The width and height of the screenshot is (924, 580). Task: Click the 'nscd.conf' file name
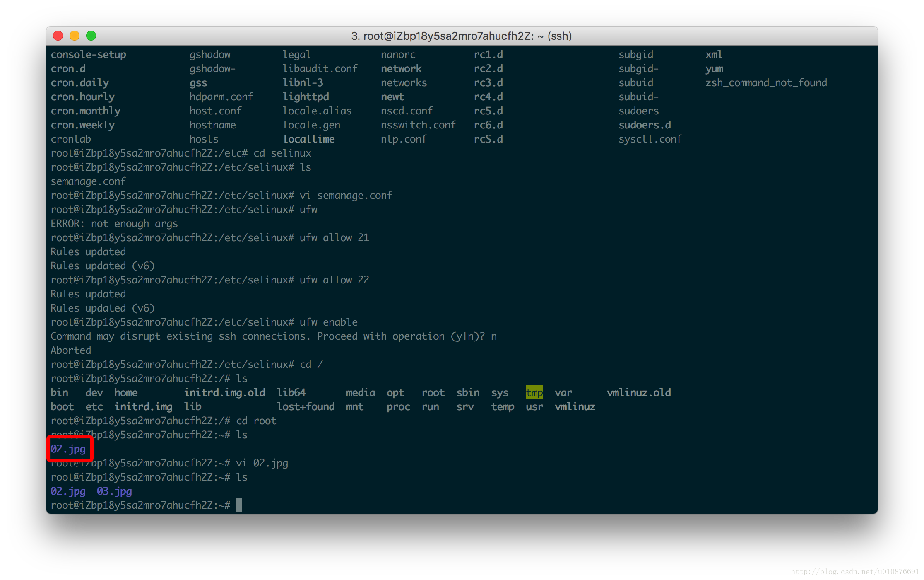[407, 111]
